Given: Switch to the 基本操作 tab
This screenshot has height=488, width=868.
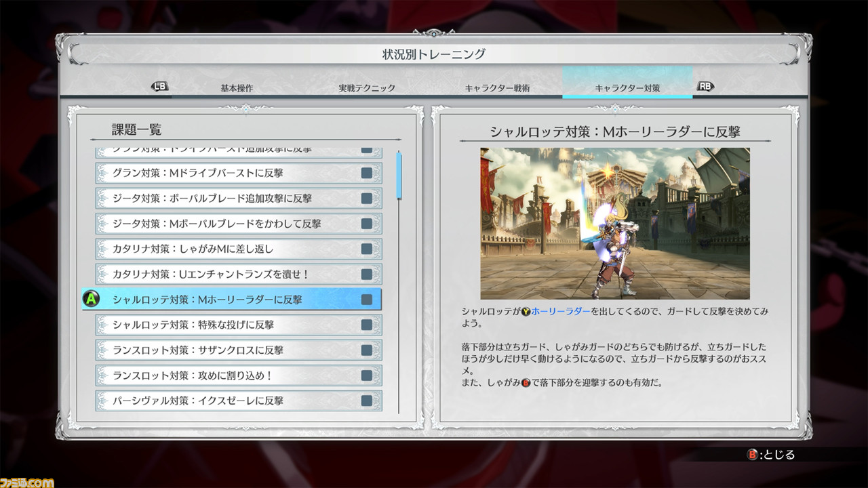Looking at the screenshot, I should point(237,88).
